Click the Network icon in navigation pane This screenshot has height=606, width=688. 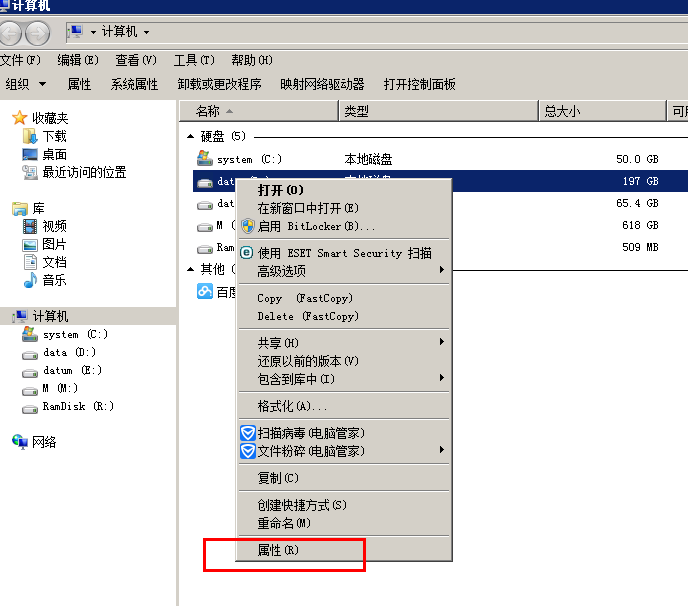pos(20,442)
